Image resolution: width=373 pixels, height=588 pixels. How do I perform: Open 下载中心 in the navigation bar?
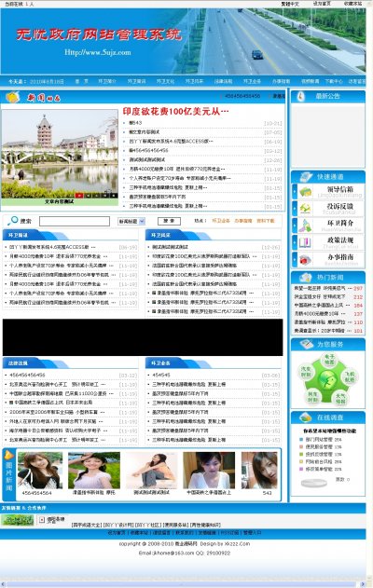click(x=334, y=81)
